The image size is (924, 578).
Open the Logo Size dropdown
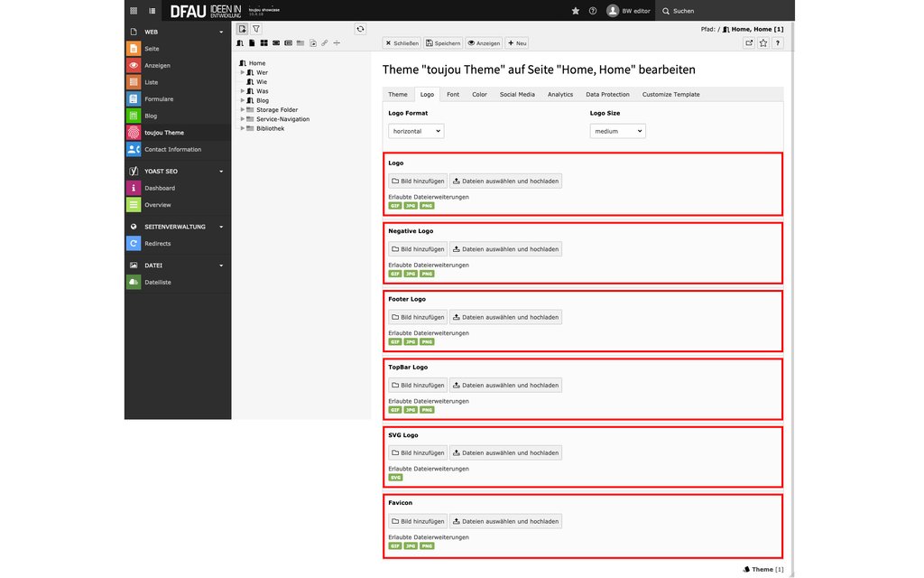tap(617, 131)
